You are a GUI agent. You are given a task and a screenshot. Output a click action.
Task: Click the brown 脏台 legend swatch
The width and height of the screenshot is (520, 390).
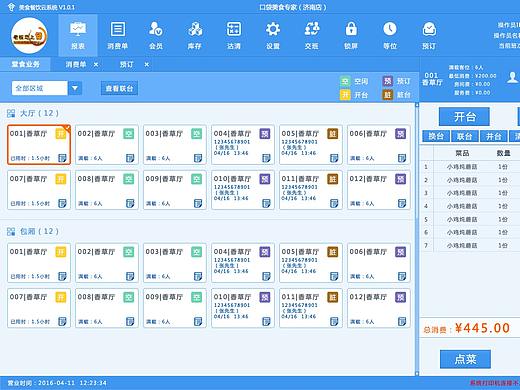[387, 95]
